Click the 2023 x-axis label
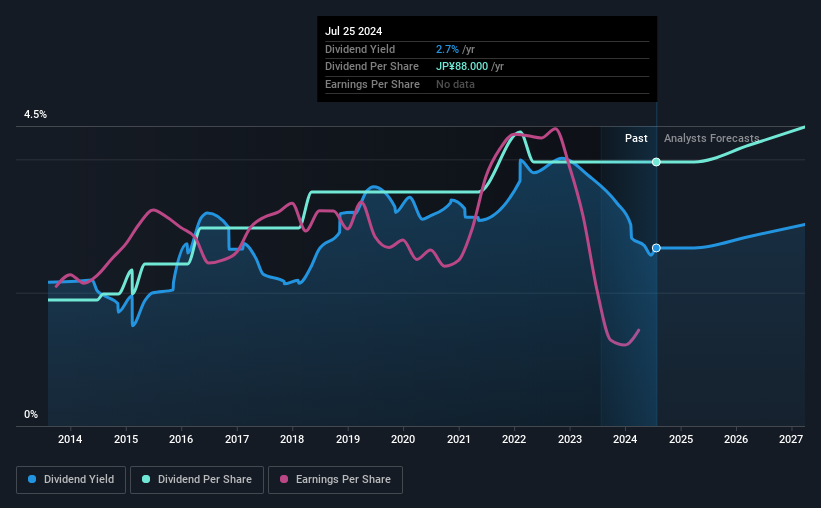Screen dimensions: 821x508 (570, 439)
